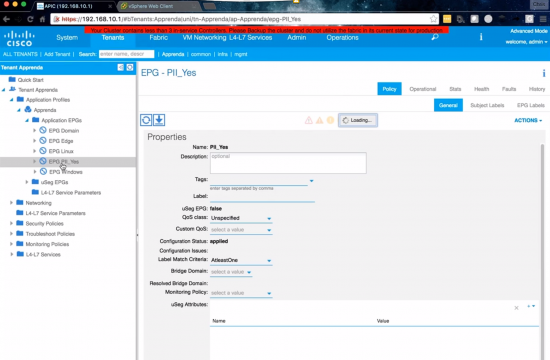Image resolution: width=550 pixels, height=360 pixels.
Task: Open the Custom QoS dropdown
Action: 269,230
